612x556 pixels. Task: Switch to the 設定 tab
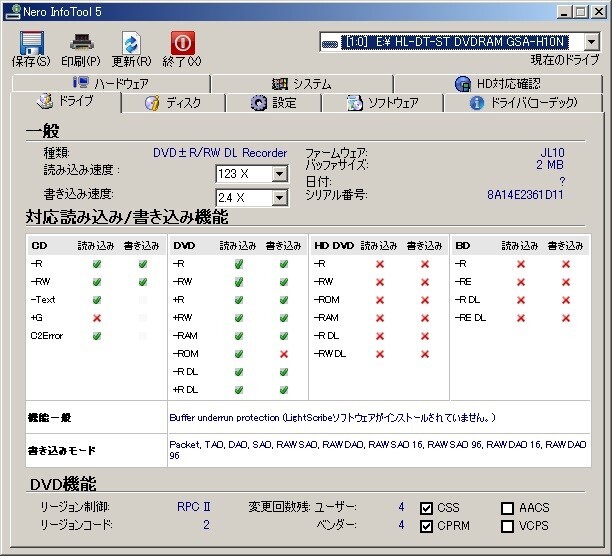(x=273, y=103)
